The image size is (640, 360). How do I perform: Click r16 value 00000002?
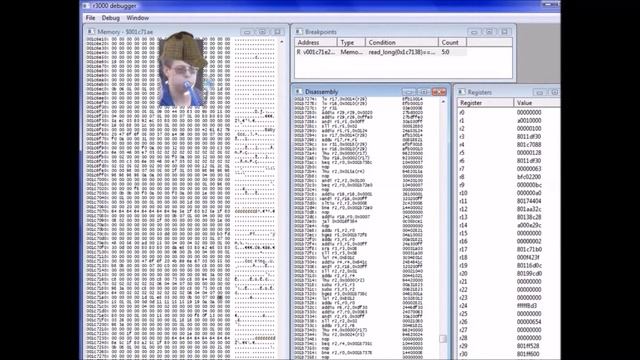pos(529,241)
